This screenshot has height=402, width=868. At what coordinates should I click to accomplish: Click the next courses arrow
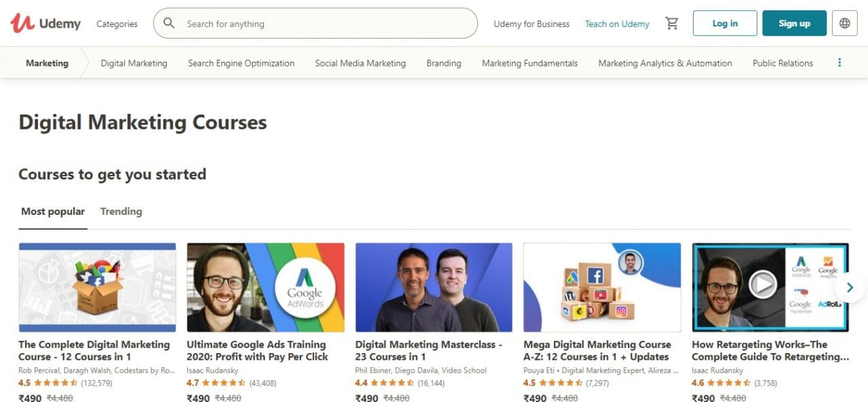[849, 287]
